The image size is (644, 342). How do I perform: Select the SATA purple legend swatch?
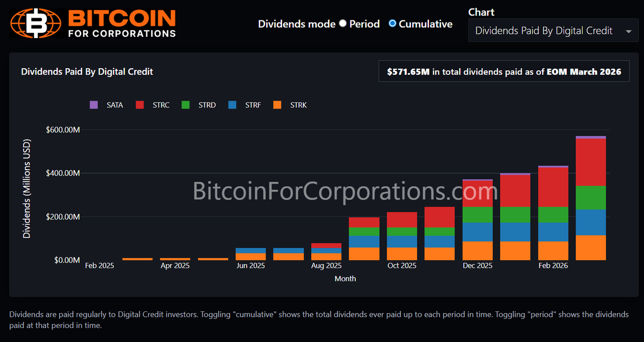tap(94, 105)
